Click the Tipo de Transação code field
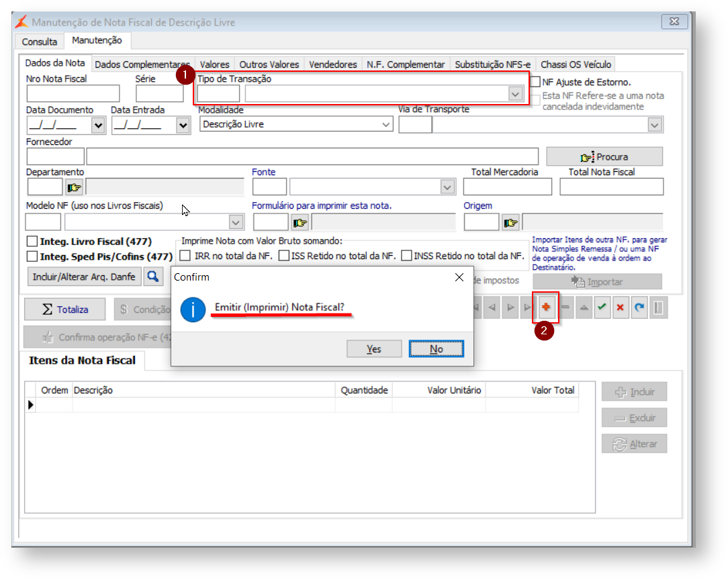Screen dimensions: 728x580 click(218, 94)
